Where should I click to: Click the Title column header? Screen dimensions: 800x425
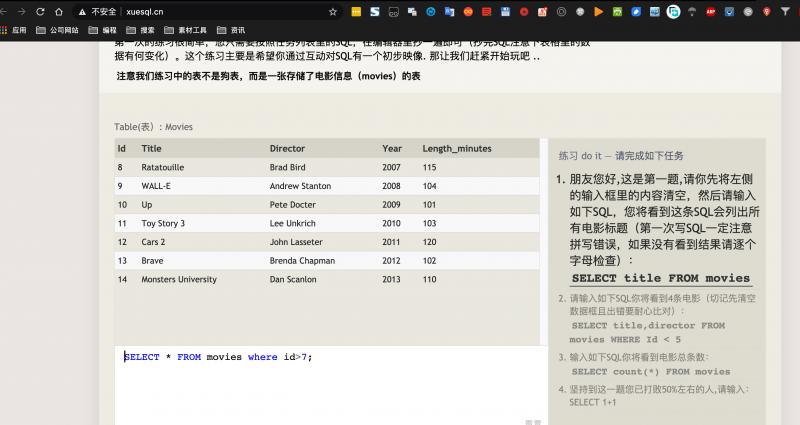(x=152, y=148)
